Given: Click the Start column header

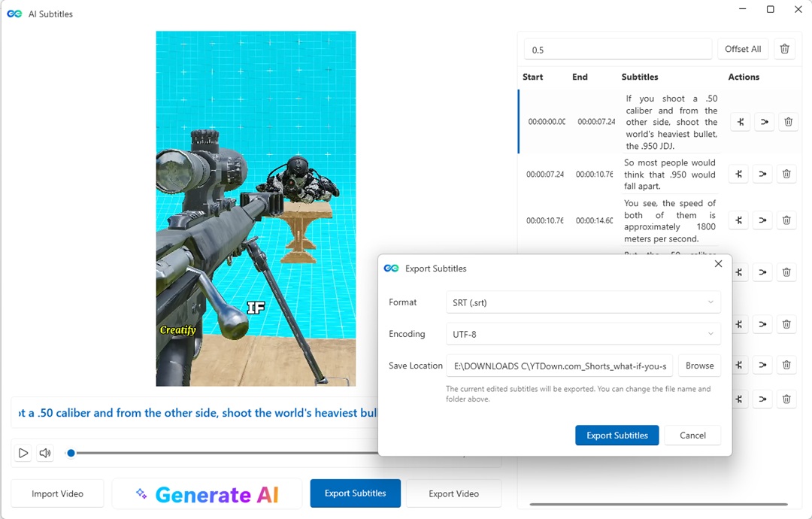Looking at the screenshot, I should pos(532,77).
